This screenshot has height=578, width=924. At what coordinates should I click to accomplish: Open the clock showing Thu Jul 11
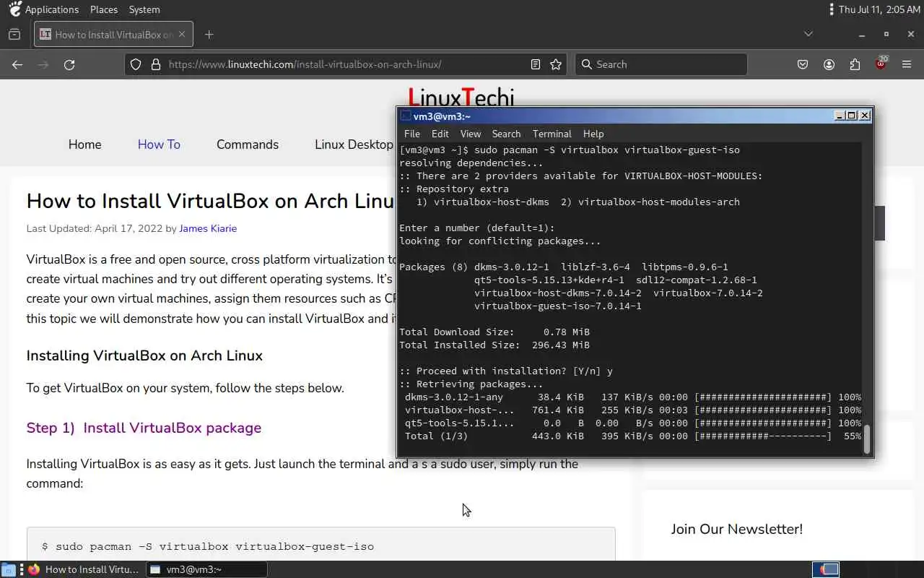click(x=879, y=9)
